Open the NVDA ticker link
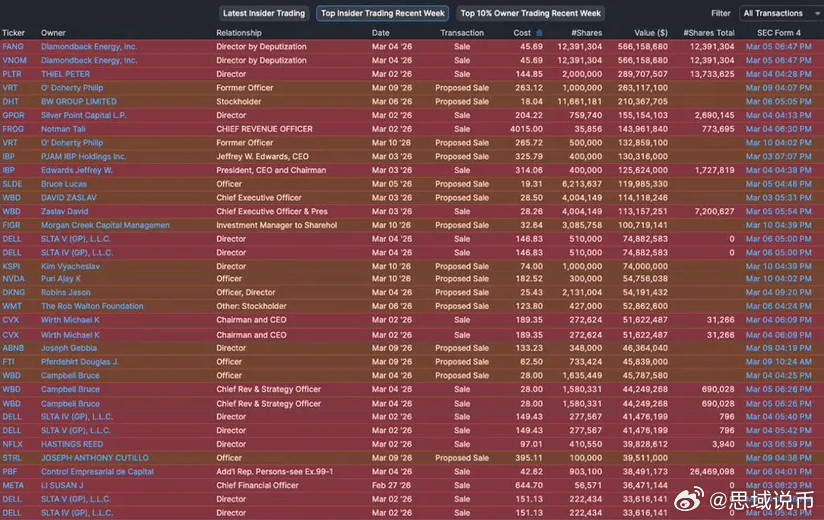 coord(13,279)
